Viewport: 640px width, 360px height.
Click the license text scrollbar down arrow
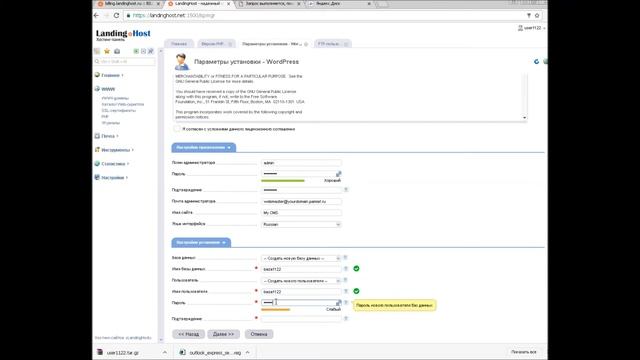click(x=524, y=118)
